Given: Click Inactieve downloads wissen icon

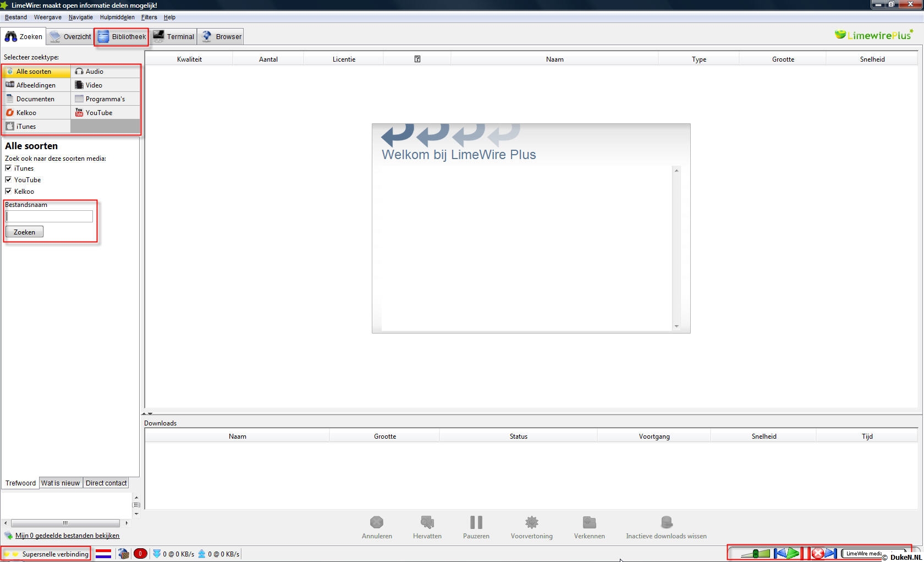Looking at the screenshot, I should 667,522.
